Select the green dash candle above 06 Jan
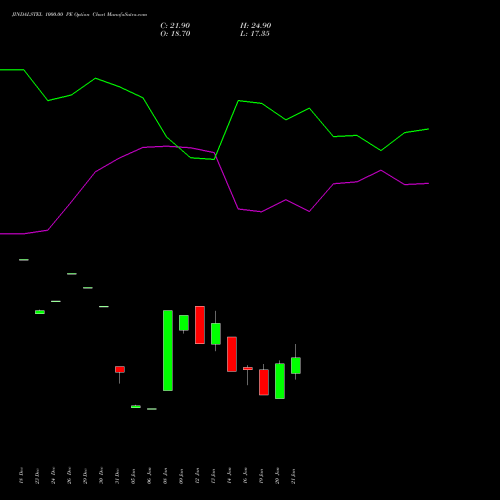 coord(152,409)
